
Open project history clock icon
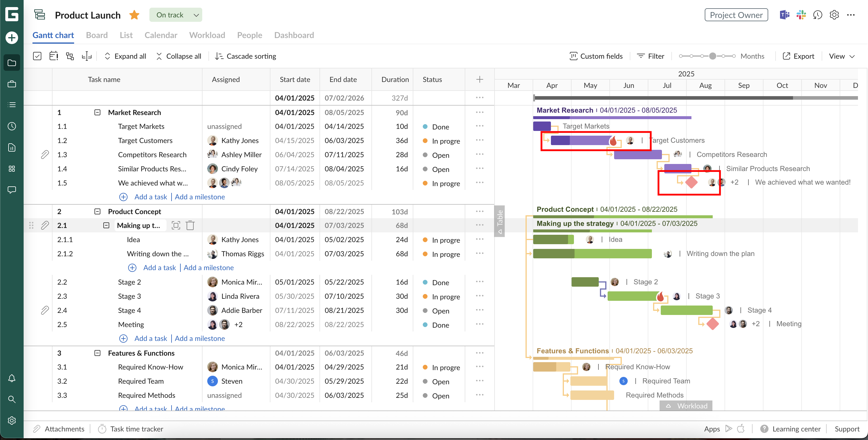tap(818, 15)
